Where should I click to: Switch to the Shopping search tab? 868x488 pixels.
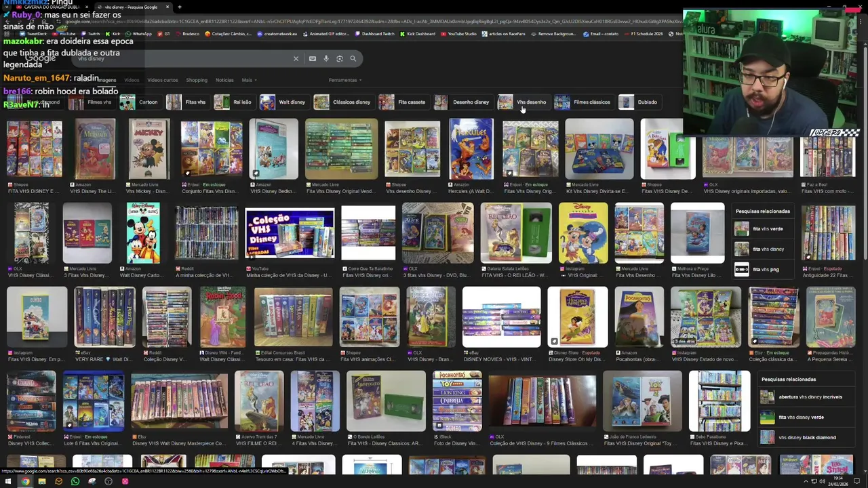pyautogui.click(x=197, y=80)
